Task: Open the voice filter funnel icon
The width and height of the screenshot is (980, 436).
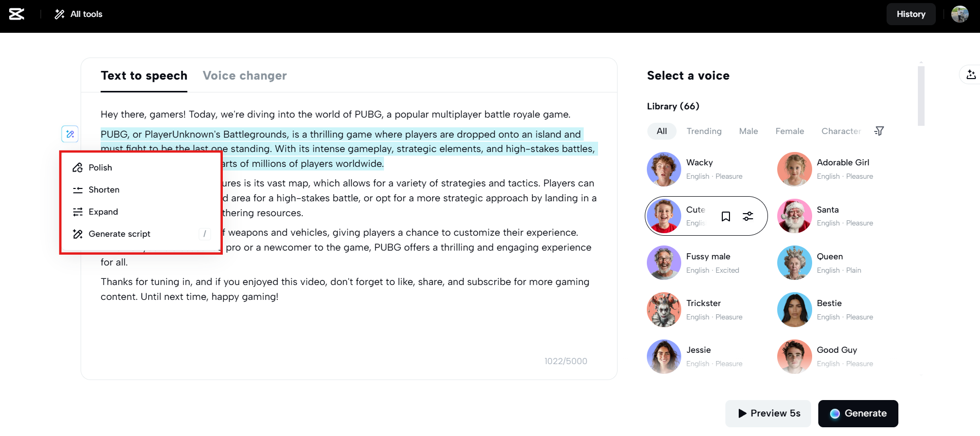Action: (879, 131)
